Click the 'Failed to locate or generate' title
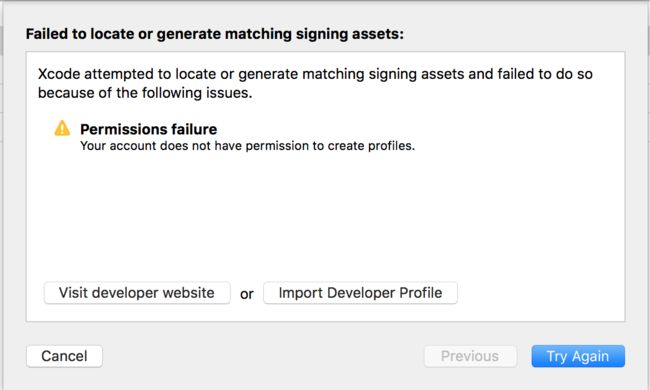The height and width of the screenshot is (390, 650). [x=215, y=34]
